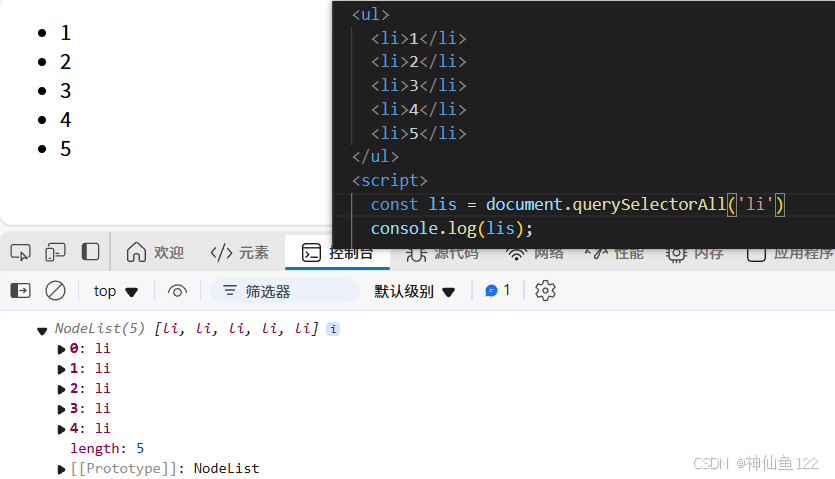Click list item 2 on the page

tap(66, 62)
